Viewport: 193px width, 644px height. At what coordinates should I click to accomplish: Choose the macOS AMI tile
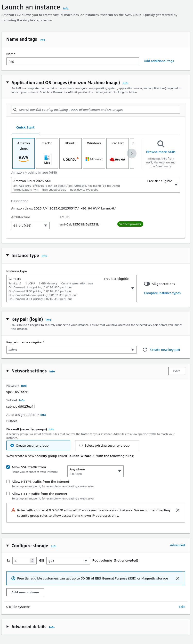pyautogui.click(x=47, y=153)
